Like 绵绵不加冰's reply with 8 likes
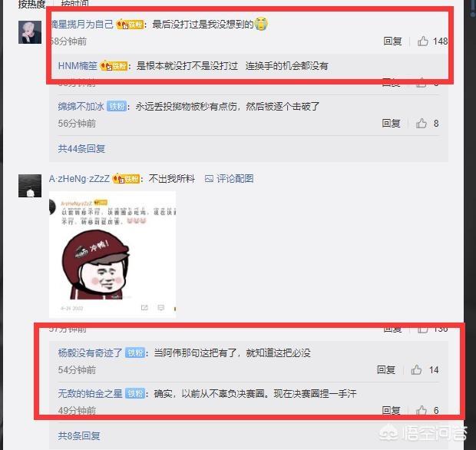 pos(421,124)
